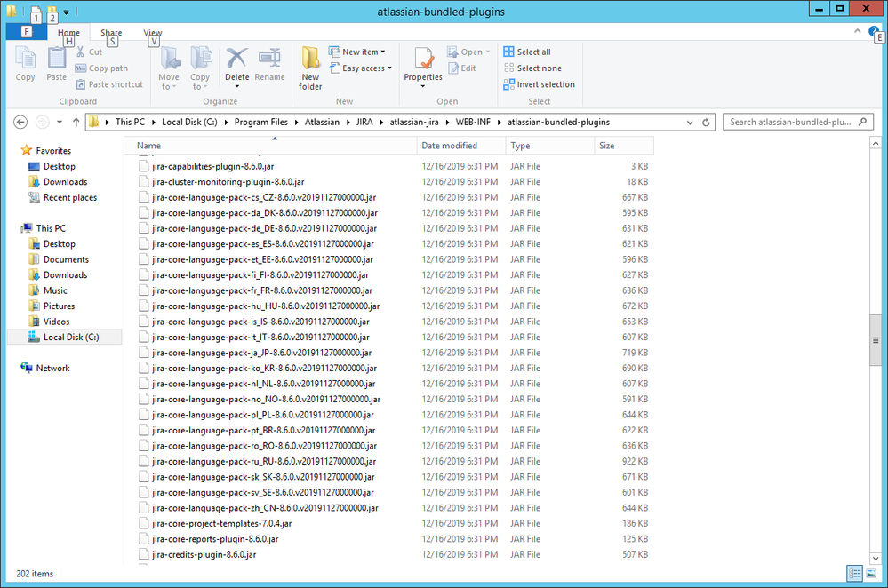Open the address bar history dropdown
Screen dimensions: 888x588
click(690, 123)
